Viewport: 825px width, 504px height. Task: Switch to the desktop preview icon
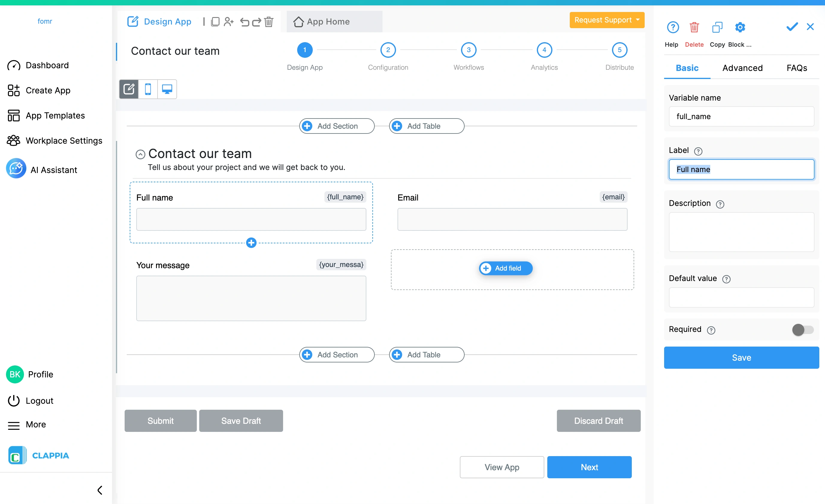167,89
